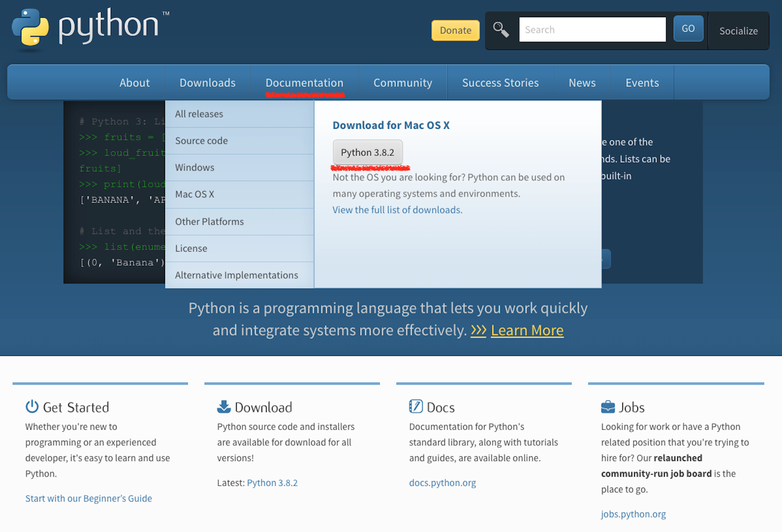The image size is (782, 532).
Task: Click the Docs notepad icon
Action: tap(416, 407)
